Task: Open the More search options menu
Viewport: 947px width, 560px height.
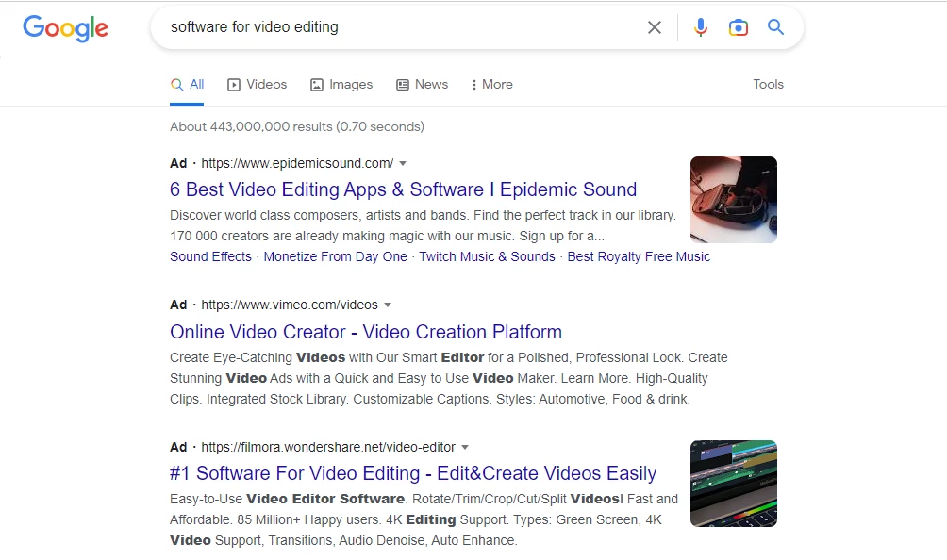Action: pos(491,85)
